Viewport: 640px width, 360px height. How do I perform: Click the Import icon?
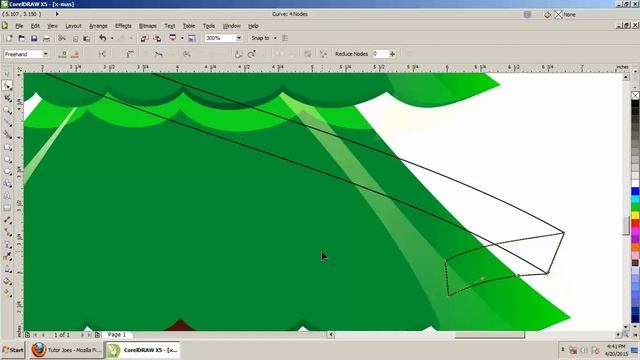click(144, 38)
